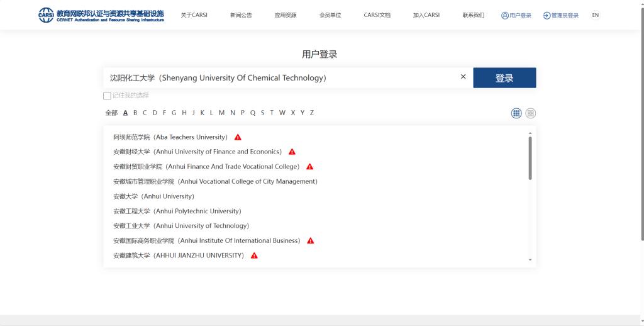
Task: Filter universities by letter N
Action: (x=233, y=113)
